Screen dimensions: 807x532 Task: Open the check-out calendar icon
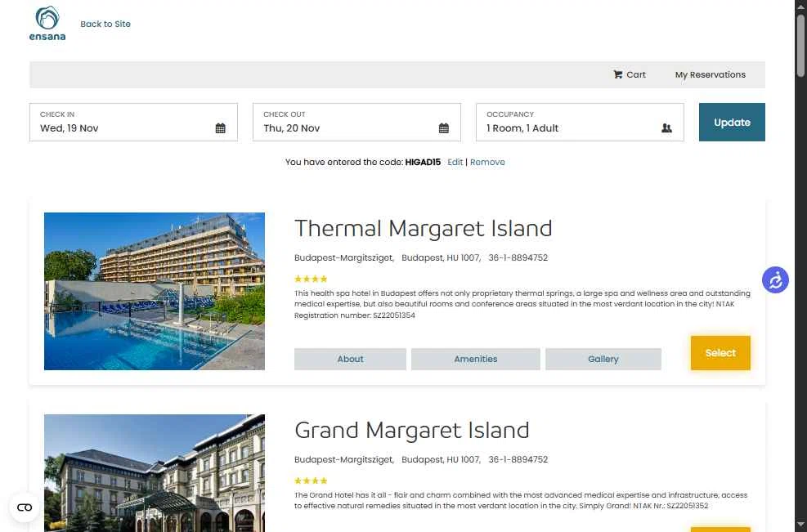pos(444,128)
